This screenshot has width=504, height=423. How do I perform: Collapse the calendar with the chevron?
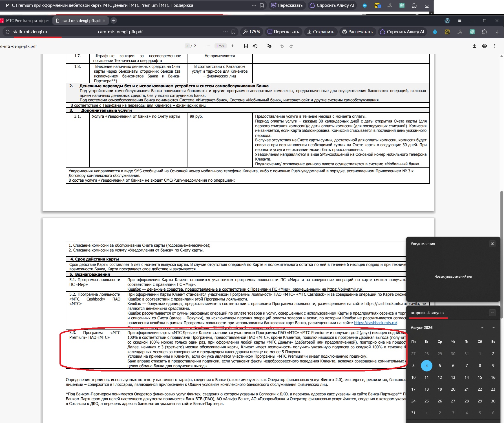point(492,313)
